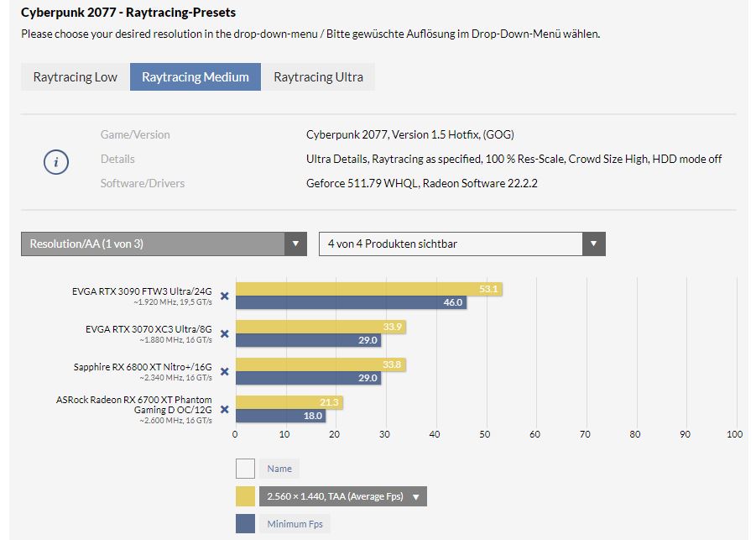Click 'Game/Version' label
Viewport: 756px width, 540px height.
click(x=135, y=134)
